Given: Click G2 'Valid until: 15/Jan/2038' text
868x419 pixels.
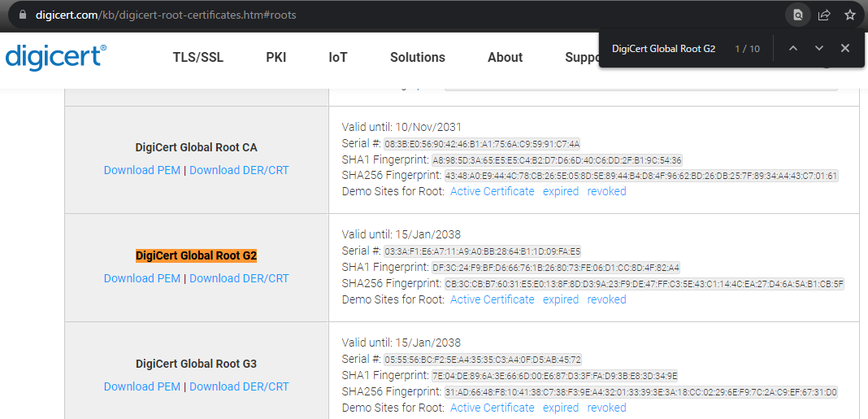Looking at the screenshot, I should coord(401,234).
